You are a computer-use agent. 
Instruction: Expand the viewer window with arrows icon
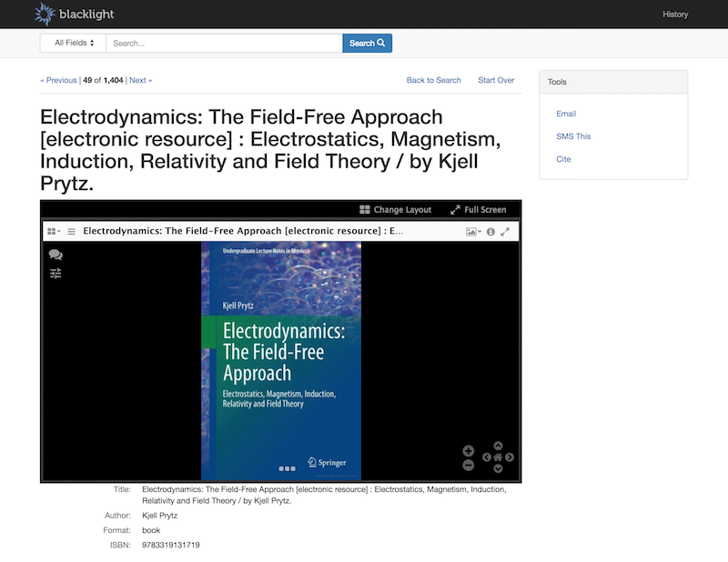click(505, 232)
